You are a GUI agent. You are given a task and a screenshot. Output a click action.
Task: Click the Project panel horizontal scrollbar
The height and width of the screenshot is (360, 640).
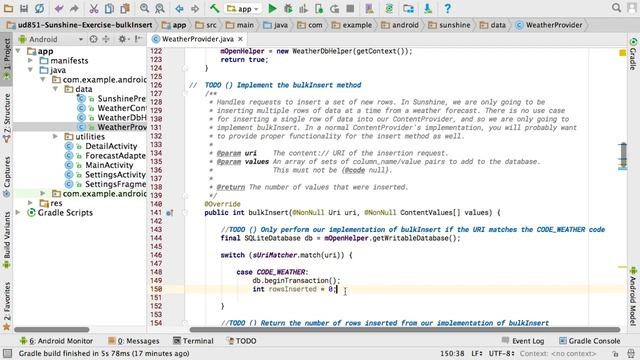[x=52, y=329]
